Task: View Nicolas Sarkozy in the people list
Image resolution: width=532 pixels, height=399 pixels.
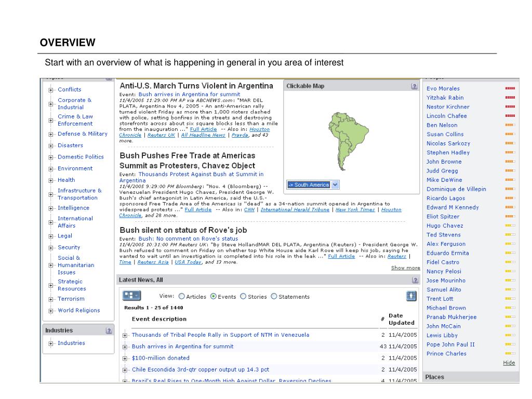Action: [x=448, y=143]
